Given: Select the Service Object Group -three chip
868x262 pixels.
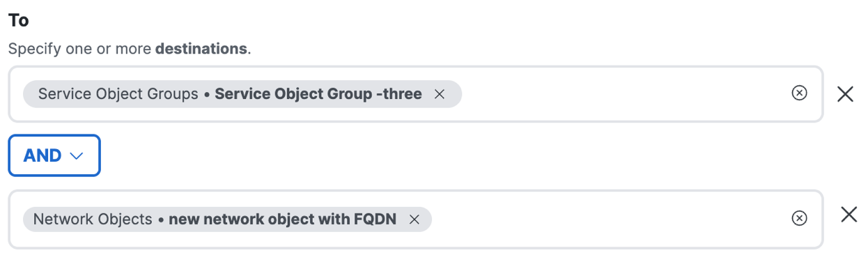Looking at the screenshot, I should pos(242,94).
